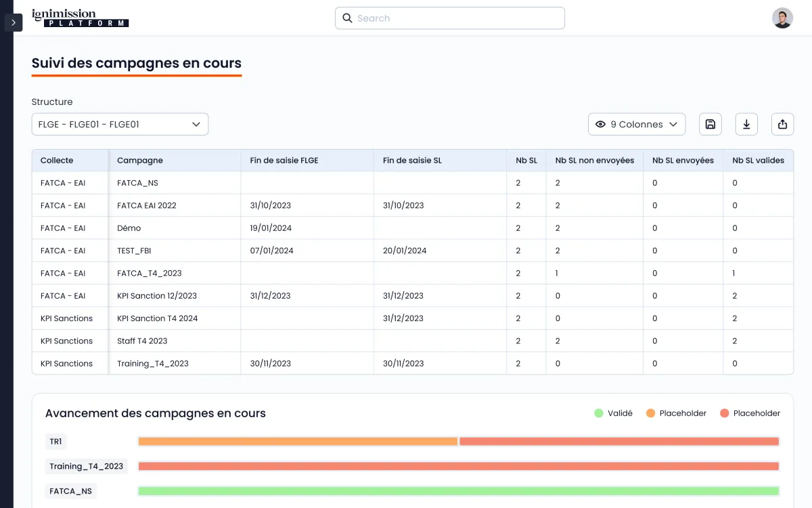Toggle column visibility via the eye icon

point(600,125)
